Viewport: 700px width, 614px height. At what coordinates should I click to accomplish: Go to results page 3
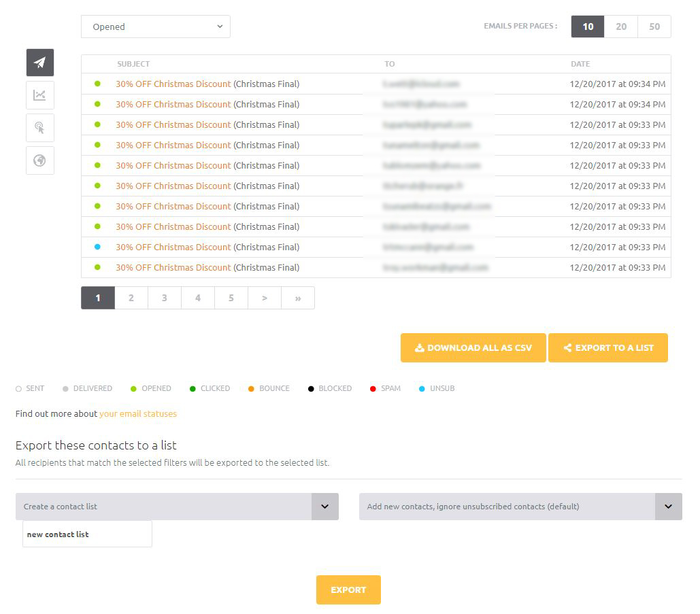pos(165,298)
